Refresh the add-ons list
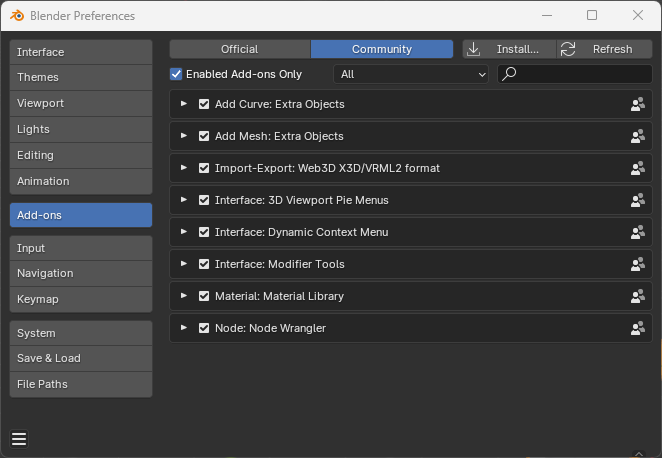The width and height of the screenshot is (662, 458). click(x=605, y=49)
